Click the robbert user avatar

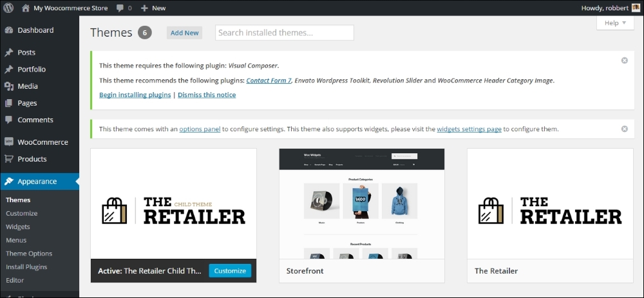click(636, 8)
